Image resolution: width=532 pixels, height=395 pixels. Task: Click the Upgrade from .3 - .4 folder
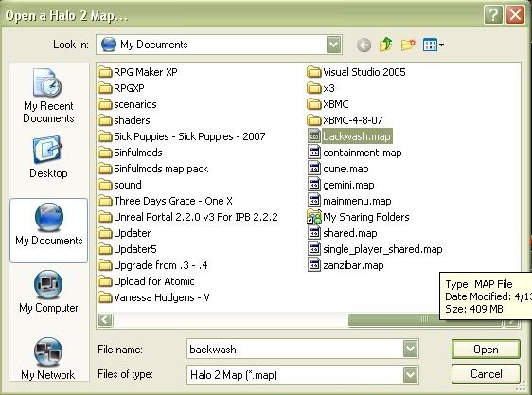point(152,265)
